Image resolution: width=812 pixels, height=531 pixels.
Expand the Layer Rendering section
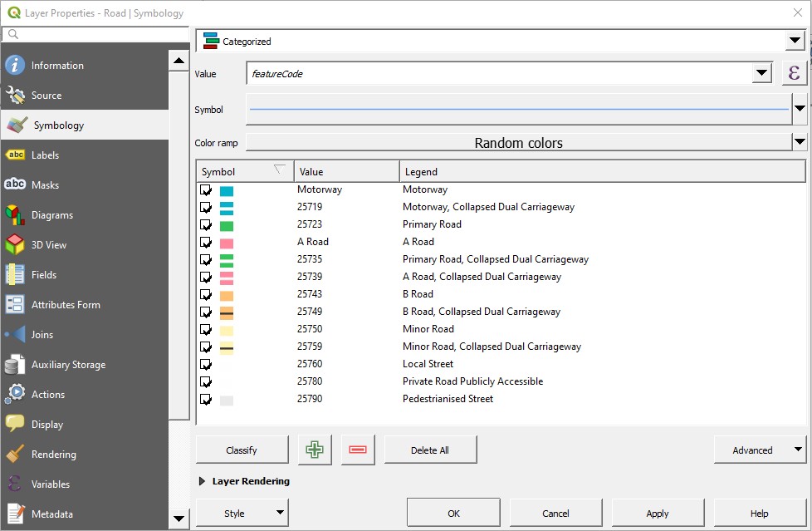tap(200, 480)
